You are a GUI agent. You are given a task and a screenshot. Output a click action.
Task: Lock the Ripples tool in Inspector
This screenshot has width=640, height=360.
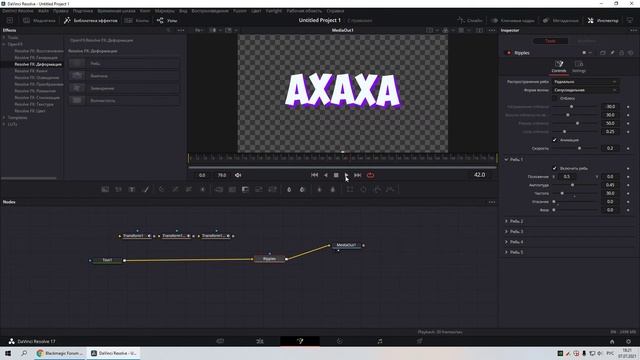click(622, 53)
